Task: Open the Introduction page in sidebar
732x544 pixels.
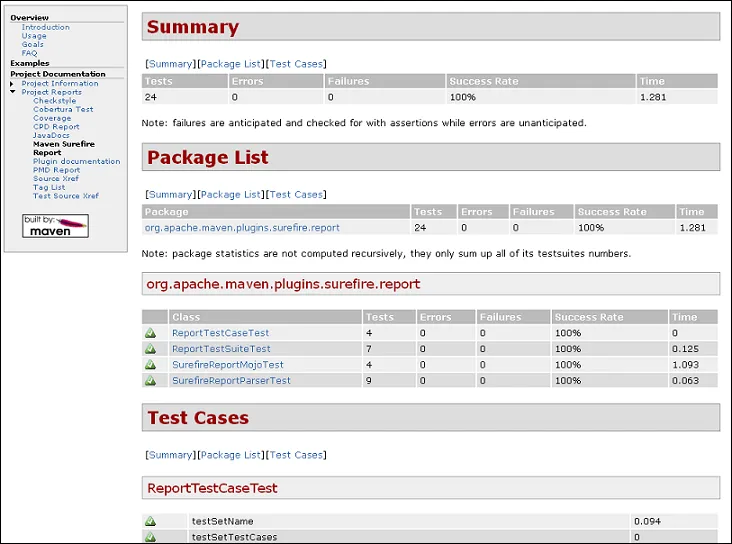Action: (x=45, y=27)
